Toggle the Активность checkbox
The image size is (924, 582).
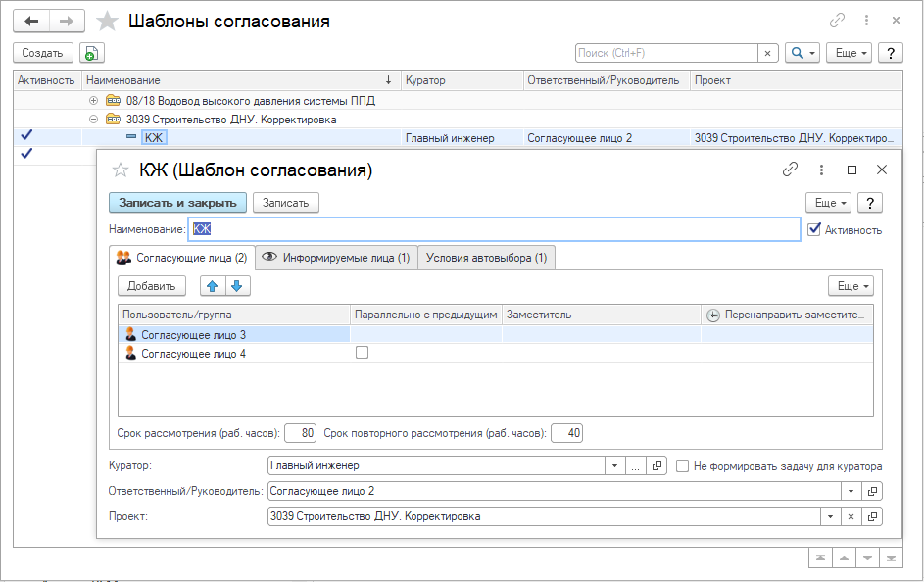point(814,229)
